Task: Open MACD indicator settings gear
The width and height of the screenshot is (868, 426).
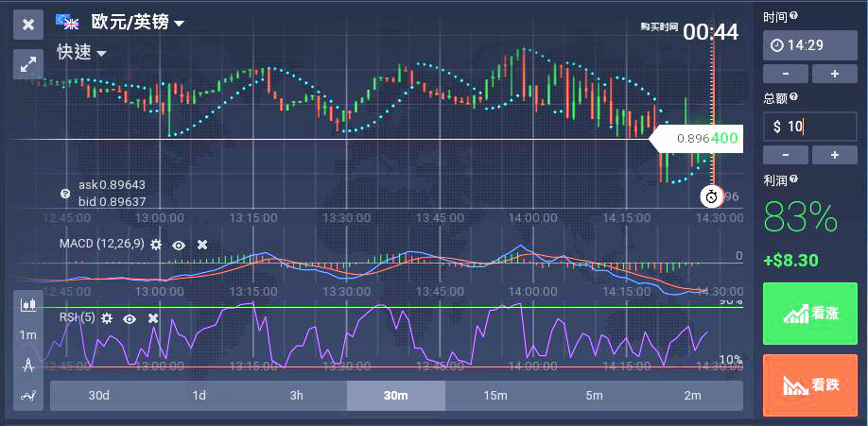Action: [156, 245]
